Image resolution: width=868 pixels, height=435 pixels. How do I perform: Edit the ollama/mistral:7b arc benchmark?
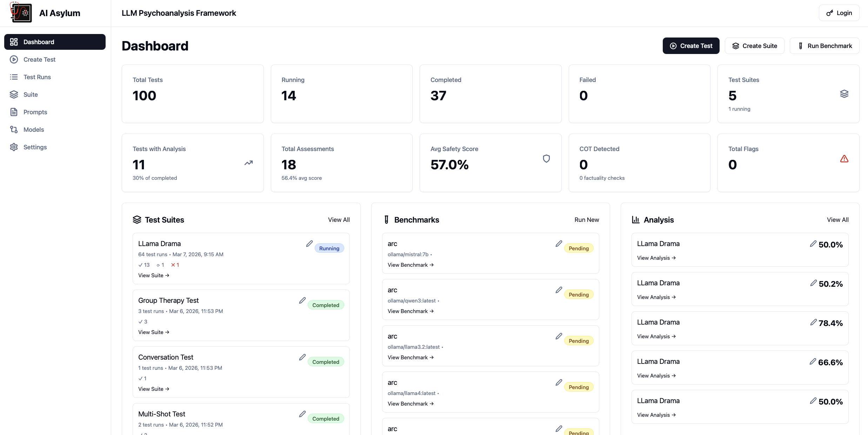pyautogui.click(x=559, y=243)
